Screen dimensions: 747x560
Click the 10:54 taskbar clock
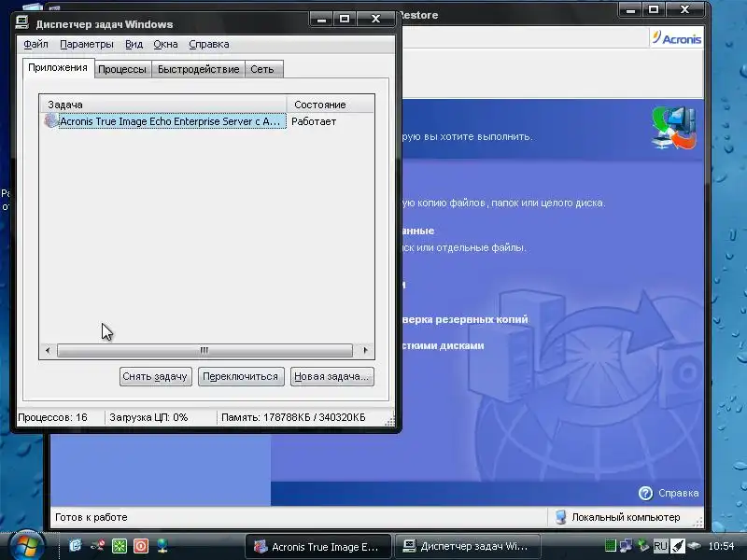click(721, 546)
